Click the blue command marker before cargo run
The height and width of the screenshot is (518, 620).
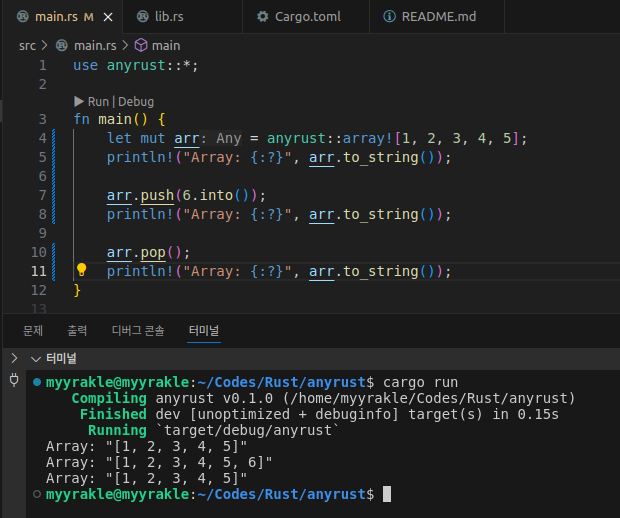[37, 383]
